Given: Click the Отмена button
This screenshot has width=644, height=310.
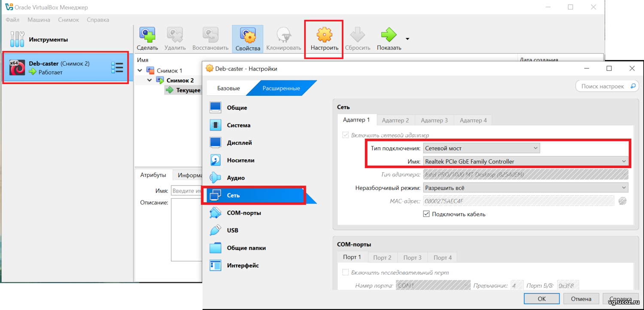Looking at the screenshot, I should pos(581,298).
